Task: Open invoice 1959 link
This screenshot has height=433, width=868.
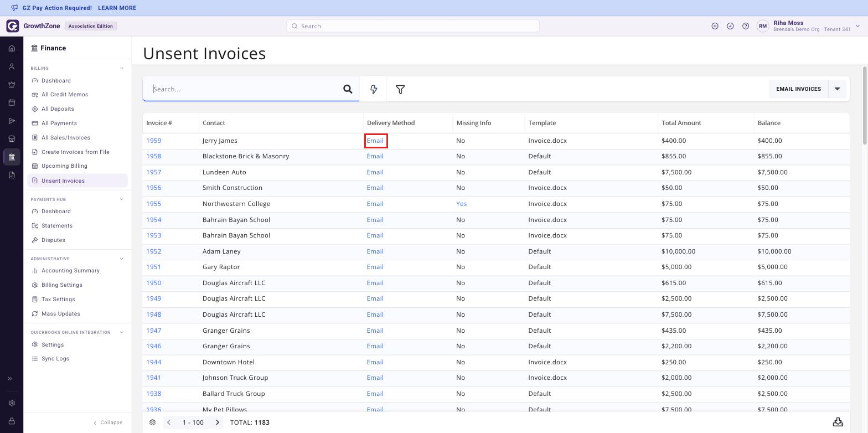Action: (153, 141)
